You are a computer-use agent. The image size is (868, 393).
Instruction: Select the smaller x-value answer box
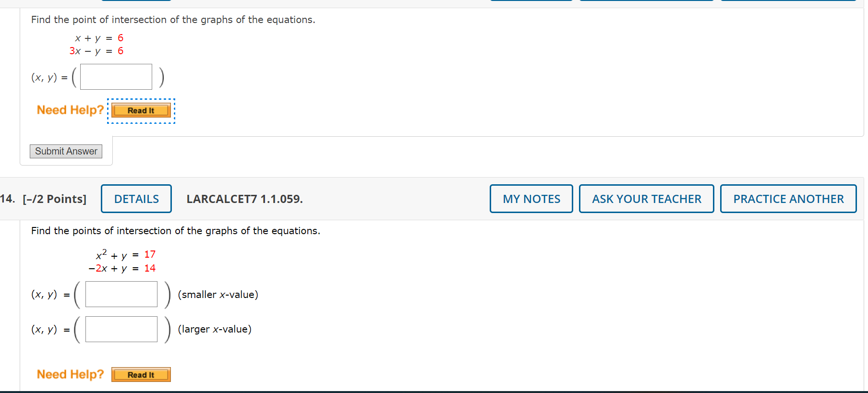tap(121, 294)
